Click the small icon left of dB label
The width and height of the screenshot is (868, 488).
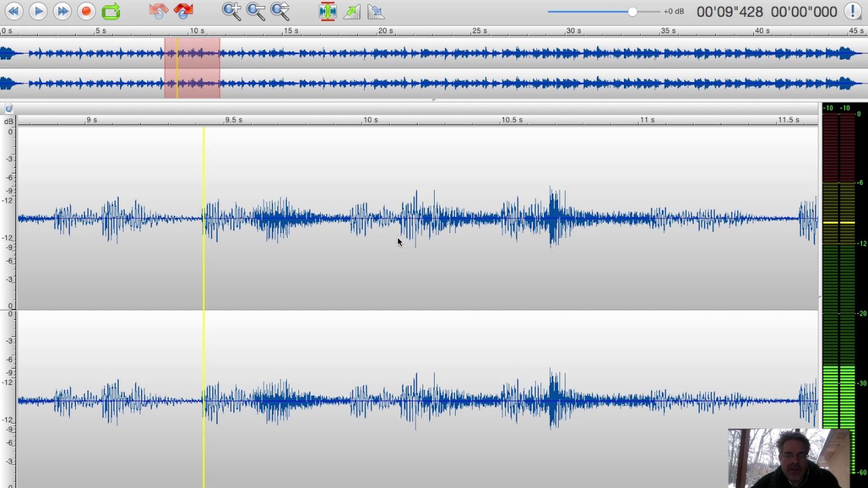pyautogui.click(x=9, y=108)
